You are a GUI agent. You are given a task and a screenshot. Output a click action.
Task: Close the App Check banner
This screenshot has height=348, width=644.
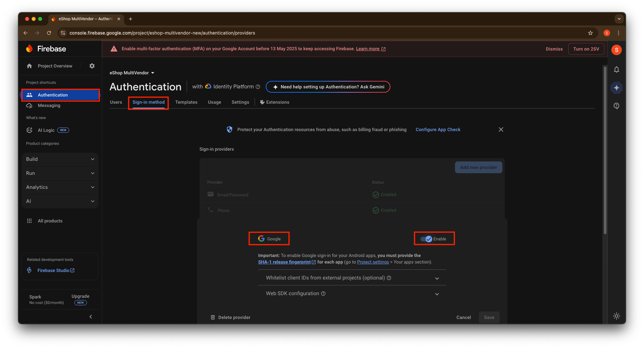pyautogui.click(x=501, y=129)
